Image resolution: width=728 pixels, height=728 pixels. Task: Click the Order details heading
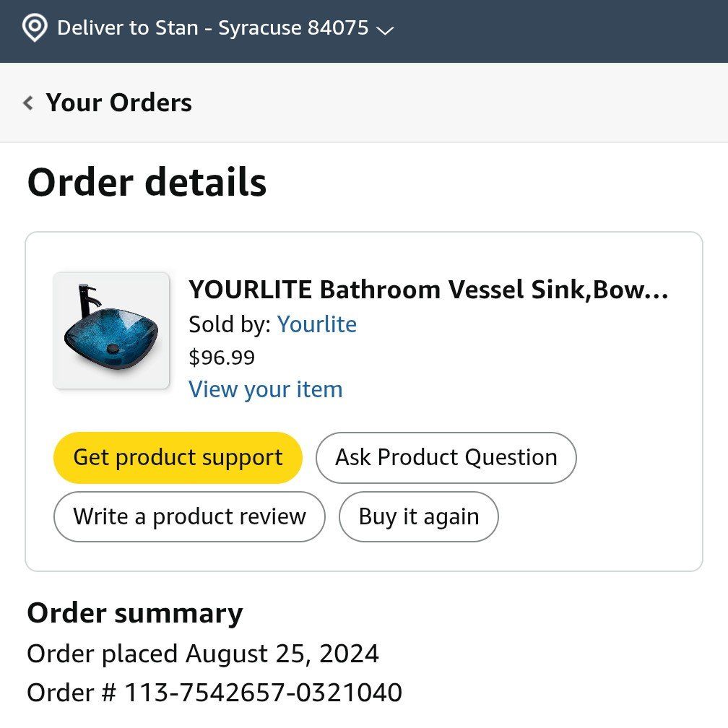(x=146, y=182)
